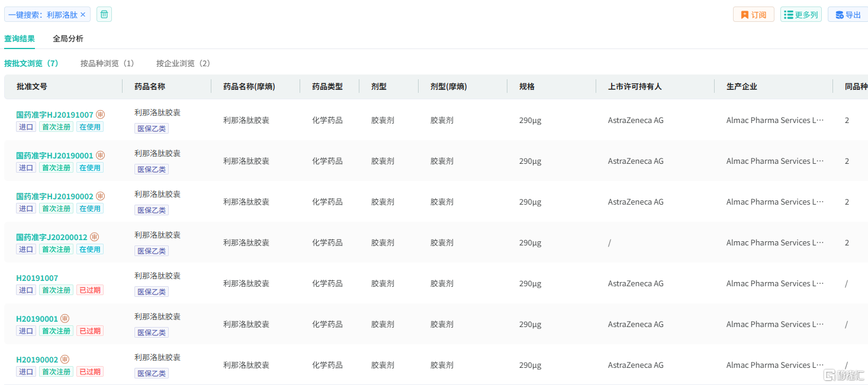Click the 药品类型 column header
The image size is (868, 385).
[327, 86]
